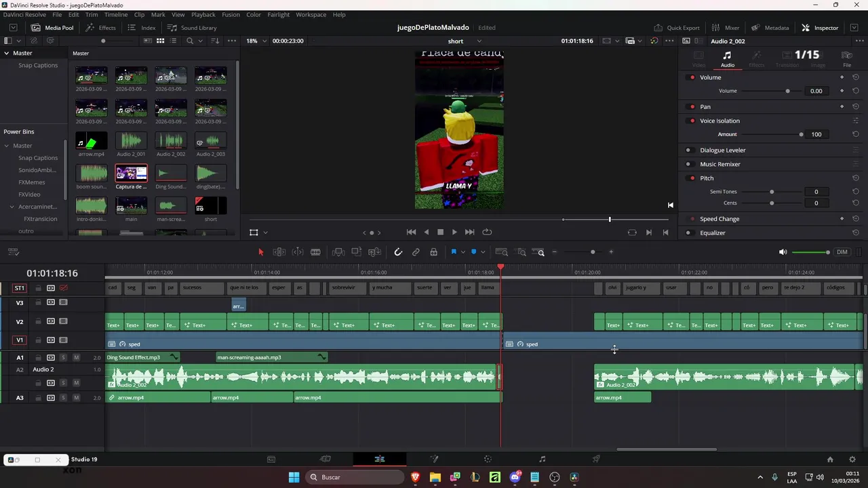Disable the Pan section toggle
Image resolution: width=868 pixels, height=488 pixels.
point(692,106)
